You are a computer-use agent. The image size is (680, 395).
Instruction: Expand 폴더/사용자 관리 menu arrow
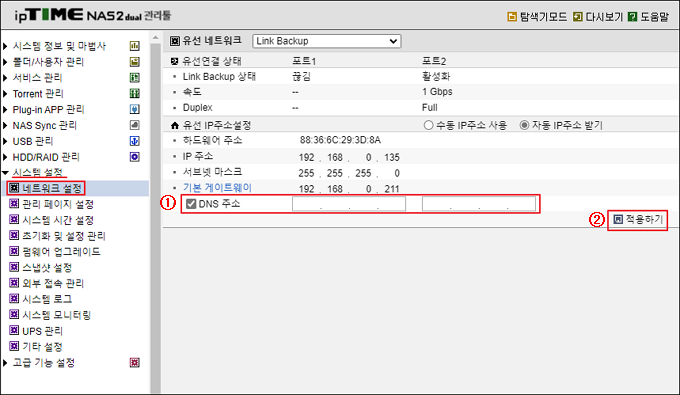(5, 62)
